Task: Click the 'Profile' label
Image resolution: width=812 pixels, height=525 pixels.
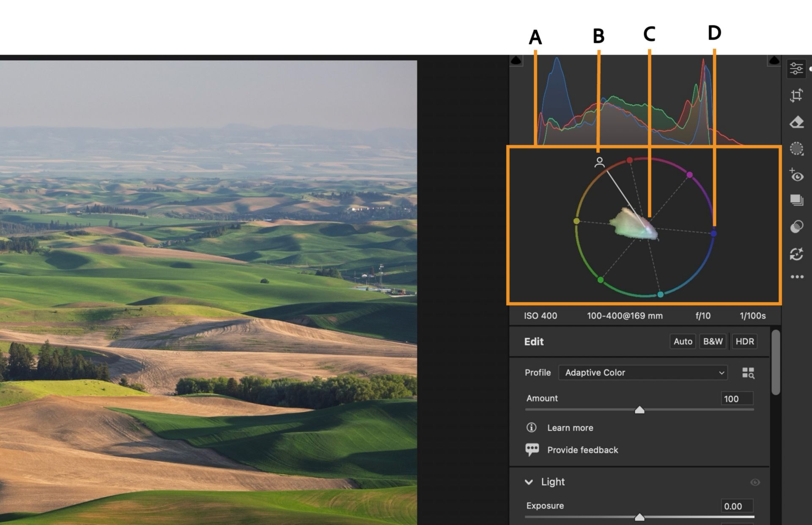Action: coord(538,373)
